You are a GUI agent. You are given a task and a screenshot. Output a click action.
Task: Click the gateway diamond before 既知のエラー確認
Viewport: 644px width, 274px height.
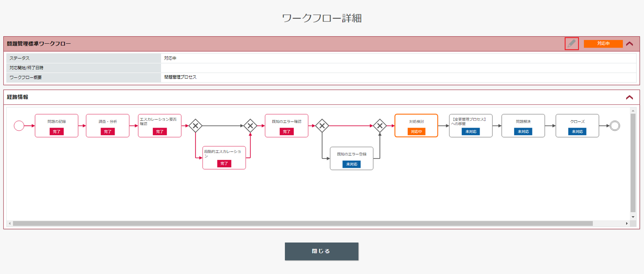point(250,126)
